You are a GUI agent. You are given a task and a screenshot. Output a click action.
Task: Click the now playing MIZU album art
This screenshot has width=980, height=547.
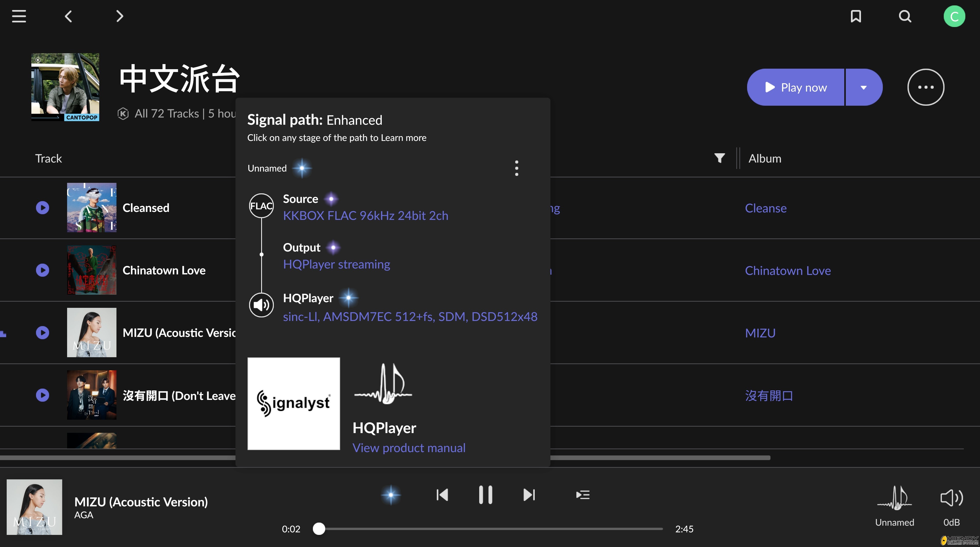point(34,507)
